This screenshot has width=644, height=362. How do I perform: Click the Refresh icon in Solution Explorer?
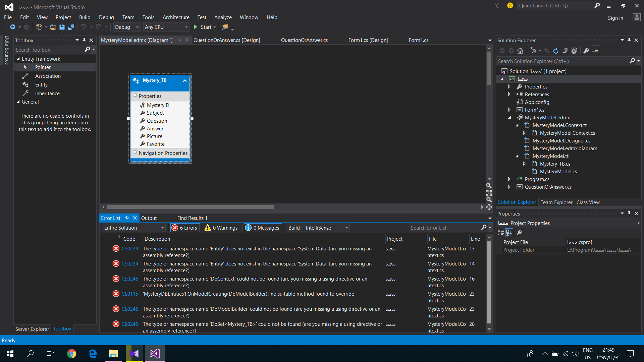[556, 51]
